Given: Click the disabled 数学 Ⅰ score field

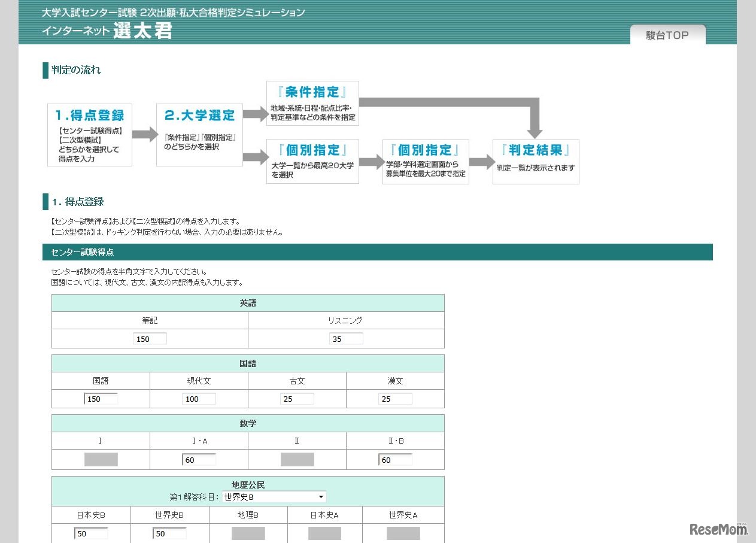Looking at the screenshot, I should pyautogui.click(x=101, y=460).
